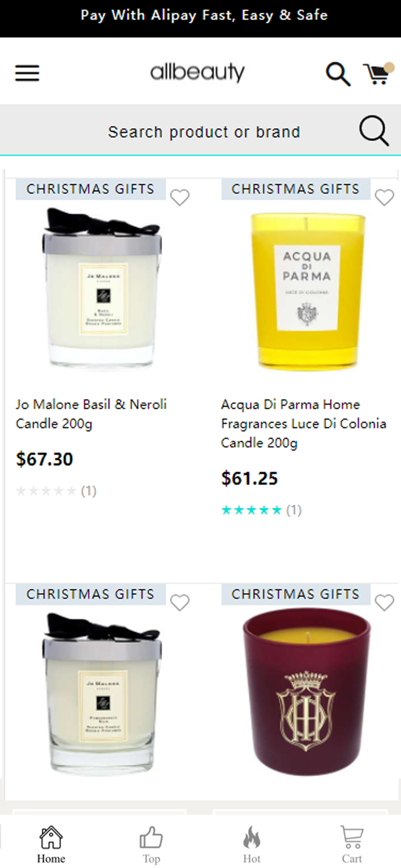The width and height of the screenshot is (401, 868).
Task: View the five-star rating on Acqua Di Parma
Action: click(252, 510)
